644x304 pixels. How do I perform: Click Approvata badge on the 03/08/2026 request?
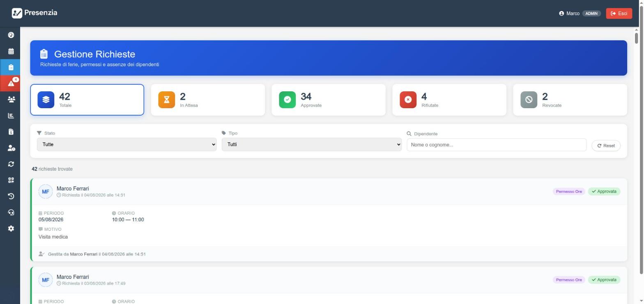604,280
